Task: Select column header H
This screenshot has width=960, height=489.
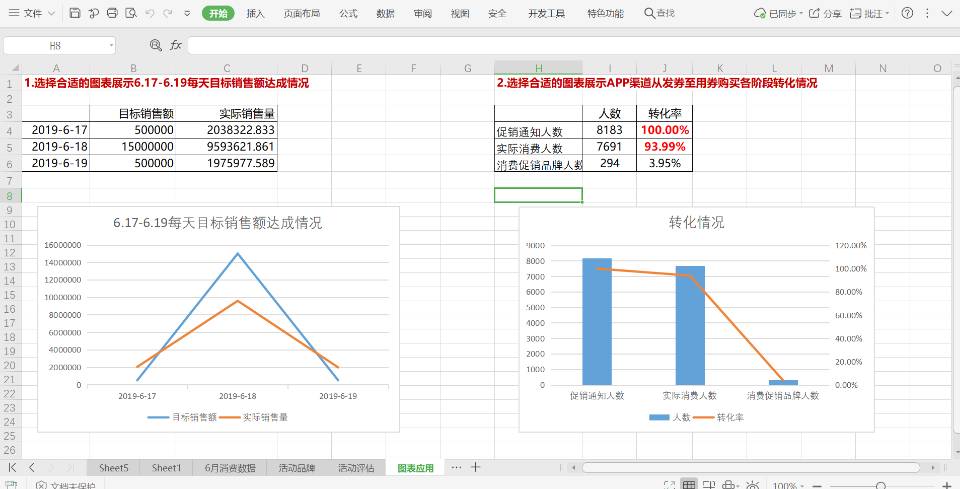Action: pyautogui.click(x=538, y=68)
